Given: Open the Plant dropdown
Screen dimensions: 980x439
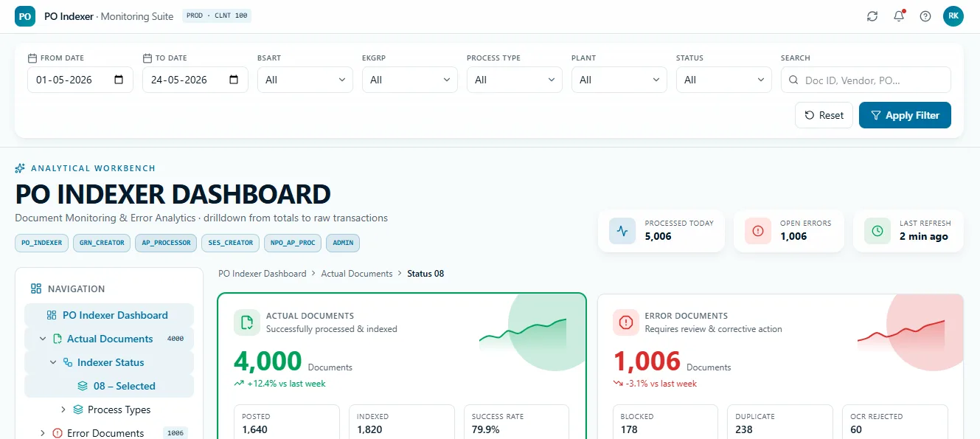Looking at the screenshot, I should (619, 80).
